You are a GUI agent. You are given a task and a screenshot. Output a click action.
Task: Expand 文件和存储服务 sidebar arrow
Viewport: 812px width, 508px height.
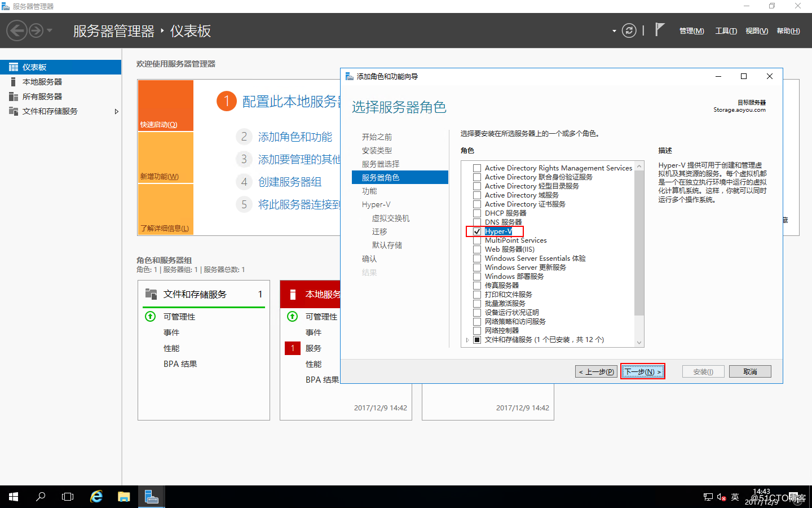tap(117, 111)
